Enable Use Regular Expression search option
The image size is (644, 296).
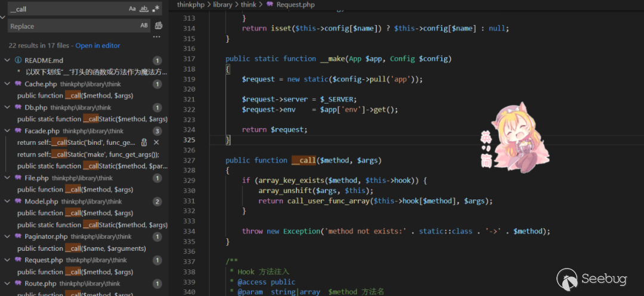156,9
